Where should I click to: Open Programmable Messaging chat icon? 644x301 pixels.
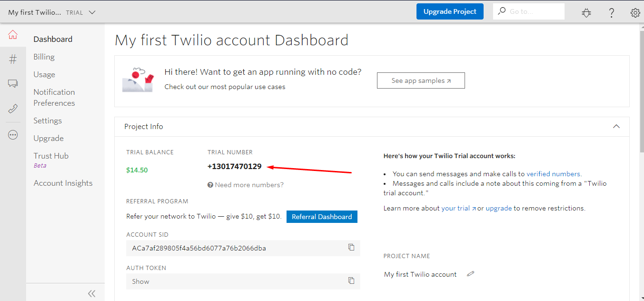tap(13, 84)
